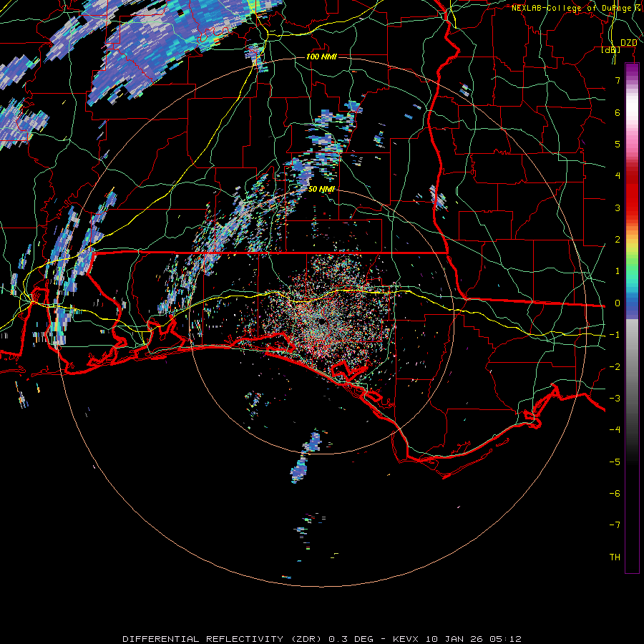Viewport: 644px width, 644px height.
Task: Select the 2 value on the color scale
Action: [618, 240]
